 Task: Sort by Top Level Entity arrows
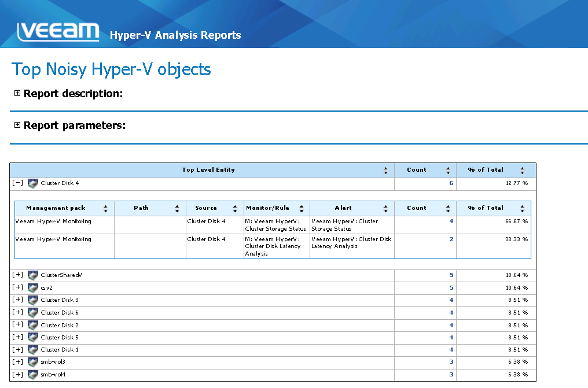pyautogui.click(x=385, y=171)
